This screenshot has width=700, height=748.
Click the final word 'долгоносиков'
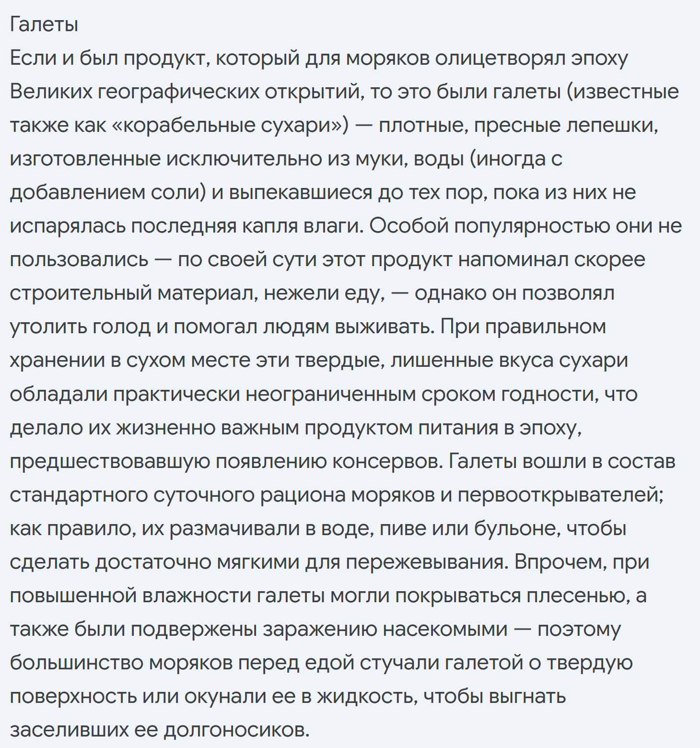(x=236, y=730)
